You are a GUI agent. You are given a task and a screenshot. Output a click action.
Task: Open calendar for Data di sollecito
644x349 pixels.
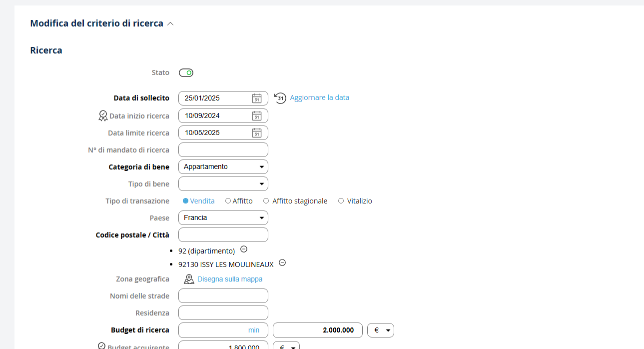[256, 98]
